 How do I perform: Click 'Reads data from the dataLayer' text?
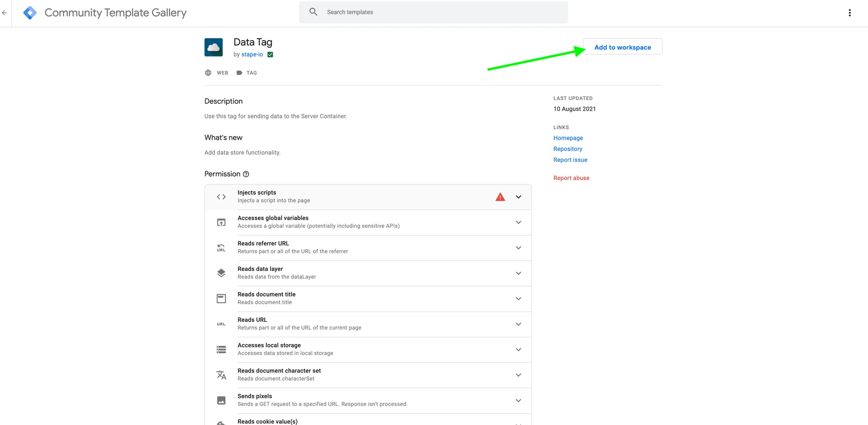277,277
